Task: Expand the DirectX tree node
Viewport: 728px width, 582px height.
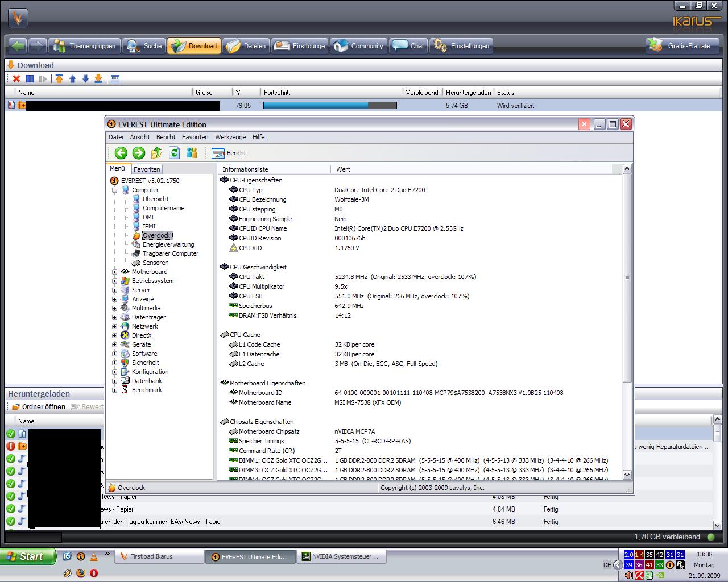Action: [114, 335]
